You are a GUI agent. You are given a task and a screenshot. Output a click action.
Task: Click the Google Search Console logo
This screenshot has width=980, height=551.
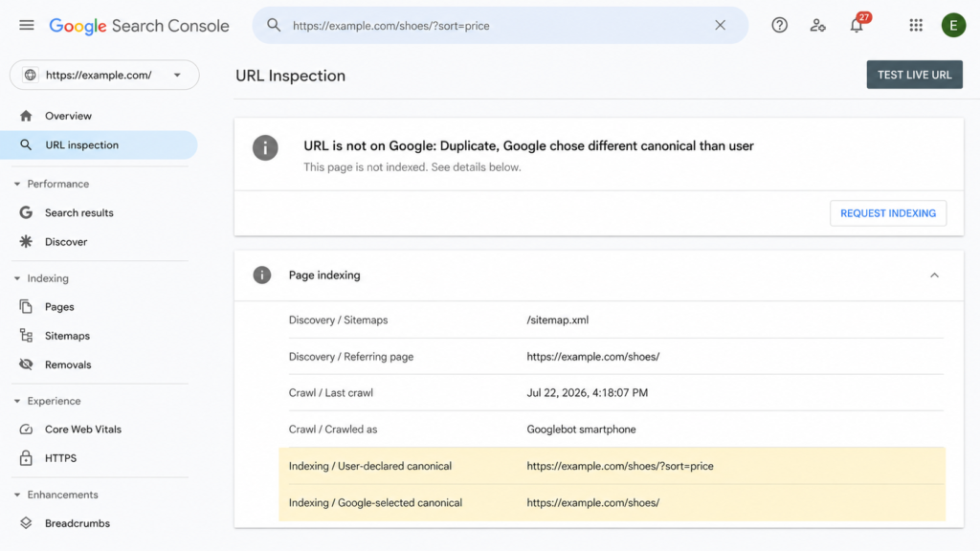pyautogui.click(x=139, y=26)
